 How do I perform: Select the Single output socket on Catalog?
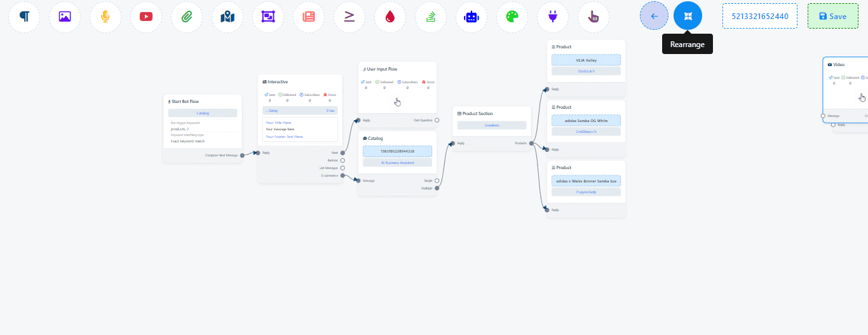tap(437, 181)
